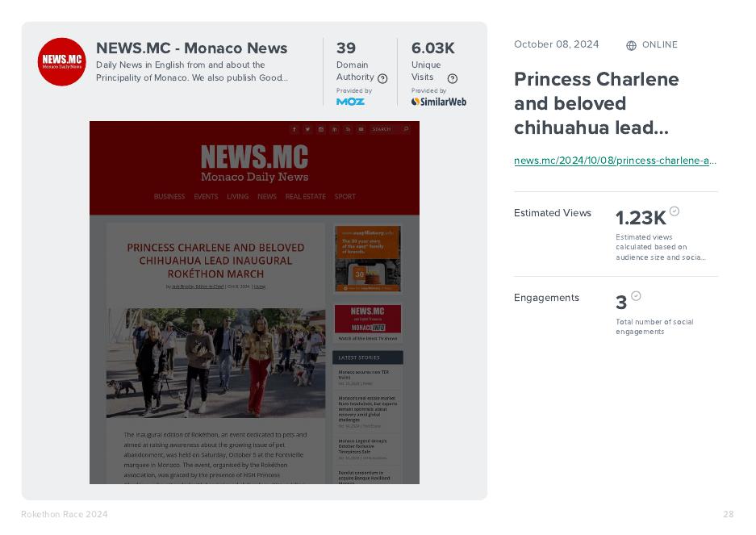The height and width of the screenshot is (535, 756).
Task: Click the RSS feed icon in article header
Action: click(x=348, y=129)
